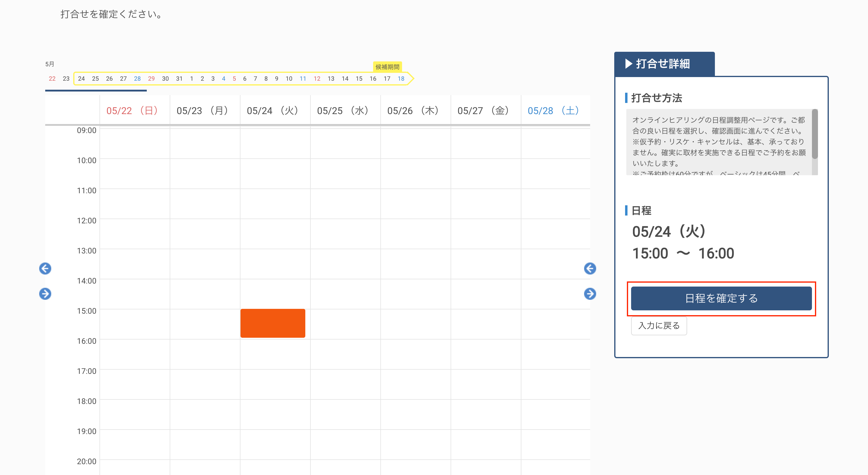Click the left-side next week arrow icon
868x475 pixels.
(45, 293)
